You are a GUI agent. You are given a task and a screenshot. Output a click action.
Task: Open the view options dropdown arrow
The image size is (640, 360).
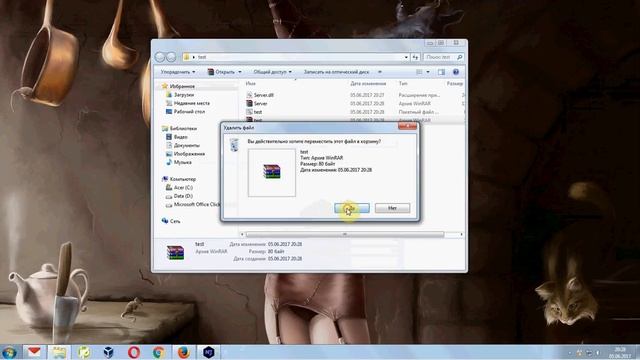428,72
